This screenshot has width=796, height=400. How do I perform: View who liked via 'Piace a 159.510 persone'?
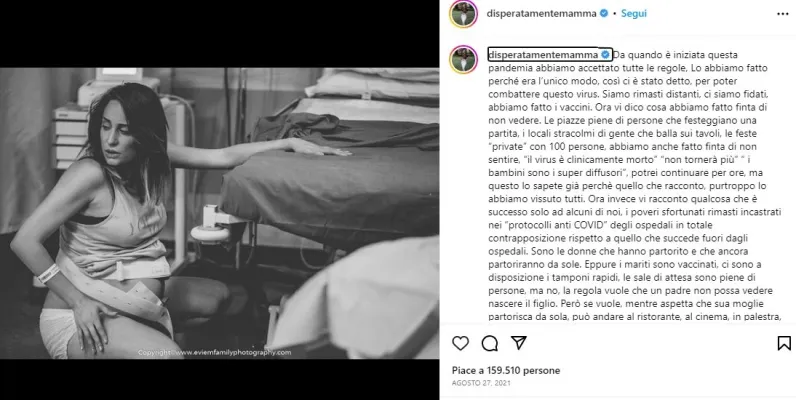pos(506,371)
